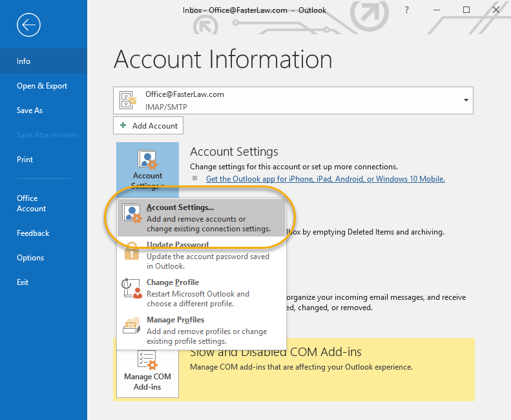This screenshot has height=420, width=511.
Task: Click the Manage Profiles folders icon
Action: 132,325
